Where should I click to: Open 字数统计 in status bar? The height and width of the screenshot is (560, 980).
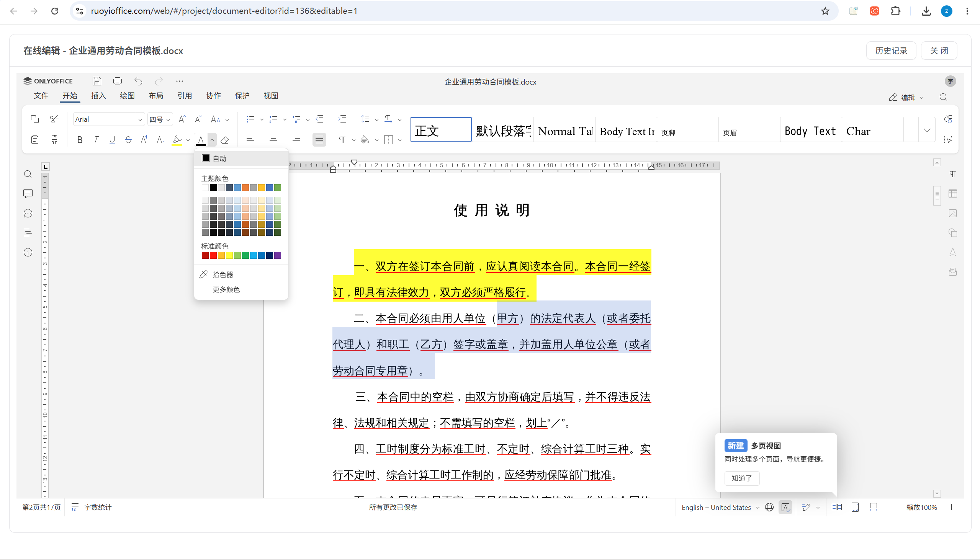[92, 507]
